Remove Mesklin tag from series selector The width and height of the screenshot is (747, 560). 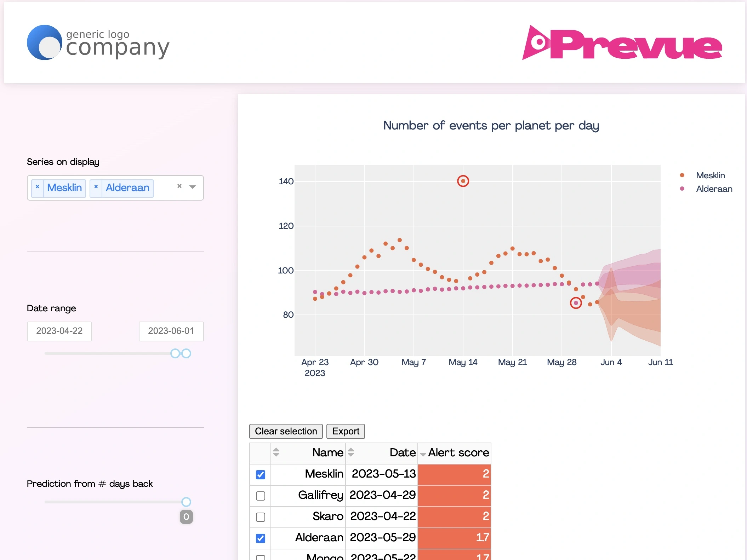38,187
